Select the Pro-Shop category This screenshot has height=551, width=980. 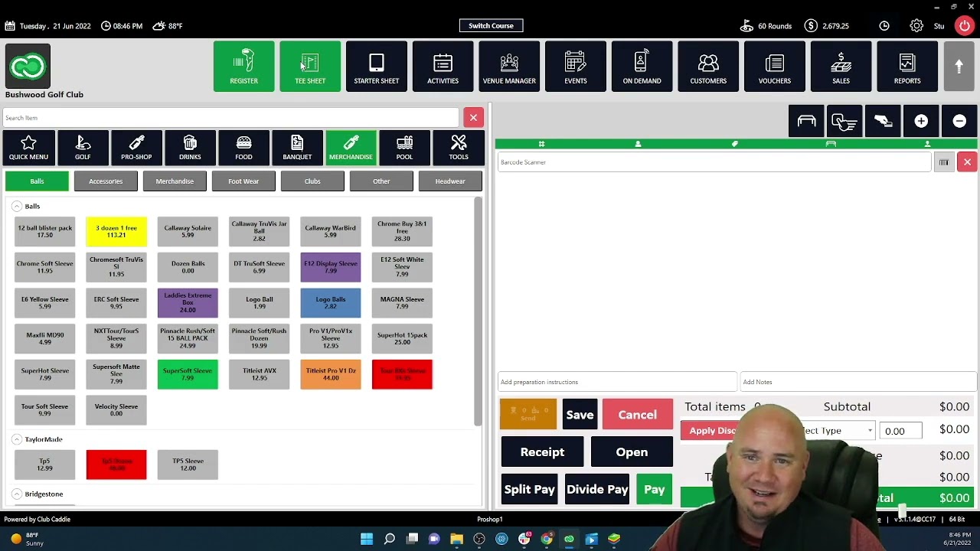click(x=136, y=148)
